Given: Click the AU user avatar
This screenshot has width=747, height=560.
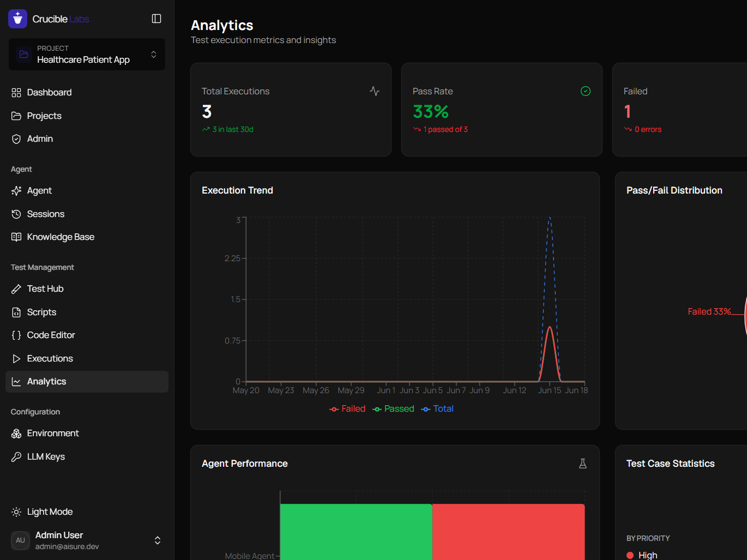Looking at the screenshot, I should [x=20, y=540].
